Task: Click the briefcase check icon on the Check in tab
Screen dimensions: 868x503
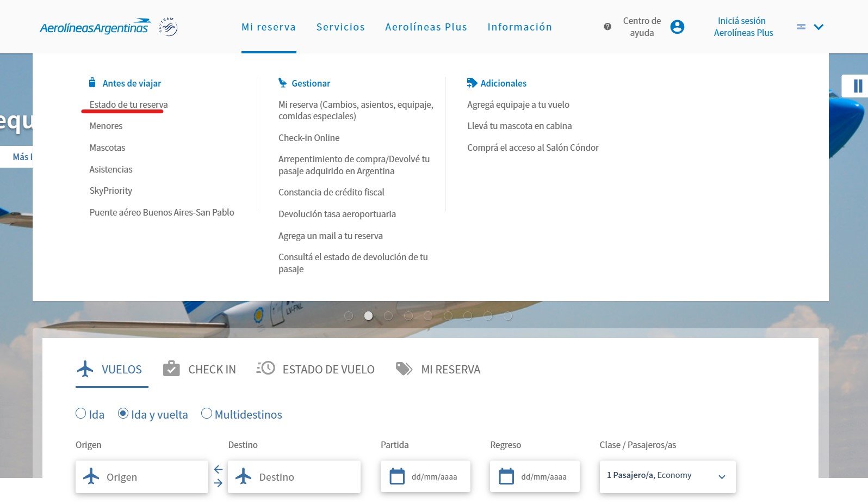Action: (x=171, y=369)
